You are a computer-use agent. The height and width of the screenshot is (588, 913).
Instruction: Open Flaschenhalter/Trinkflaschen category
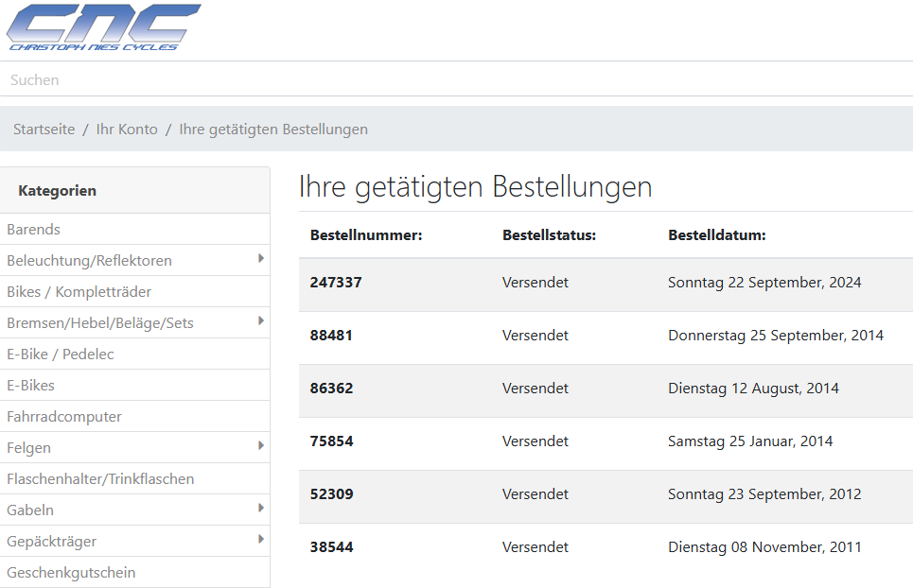pyautogui.click(x=100, y=479)
